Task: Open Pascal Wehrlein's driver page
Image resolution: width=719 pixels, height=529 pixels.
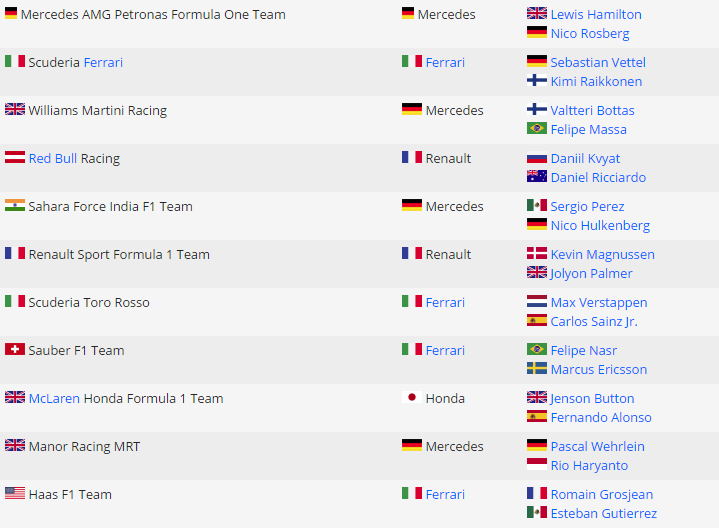Action: 597,446
